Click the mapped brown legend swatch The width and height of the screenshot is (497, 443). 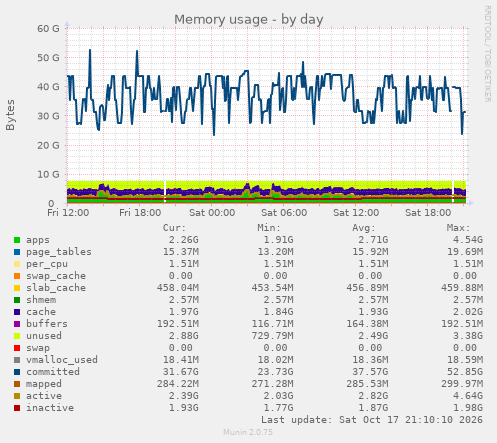pyautogui.click(x=17, y=384)
